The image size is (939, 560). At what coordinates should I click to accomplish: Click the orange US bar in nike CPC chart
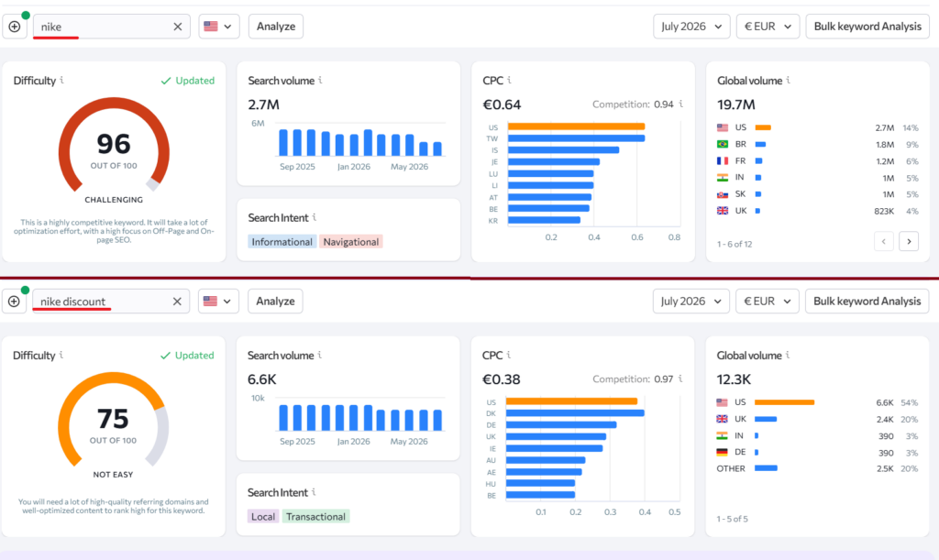[576, 126]
